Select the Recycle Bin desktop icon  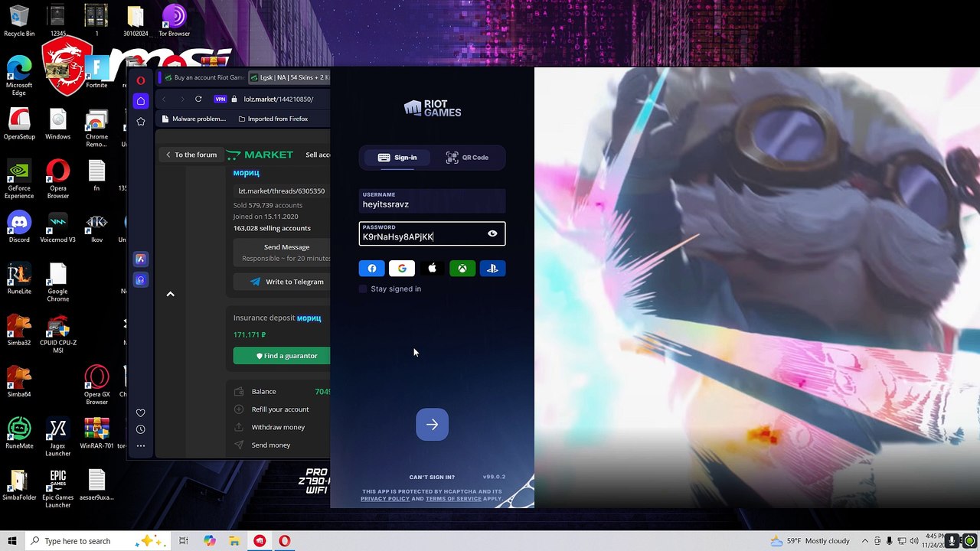coord(19,21)
